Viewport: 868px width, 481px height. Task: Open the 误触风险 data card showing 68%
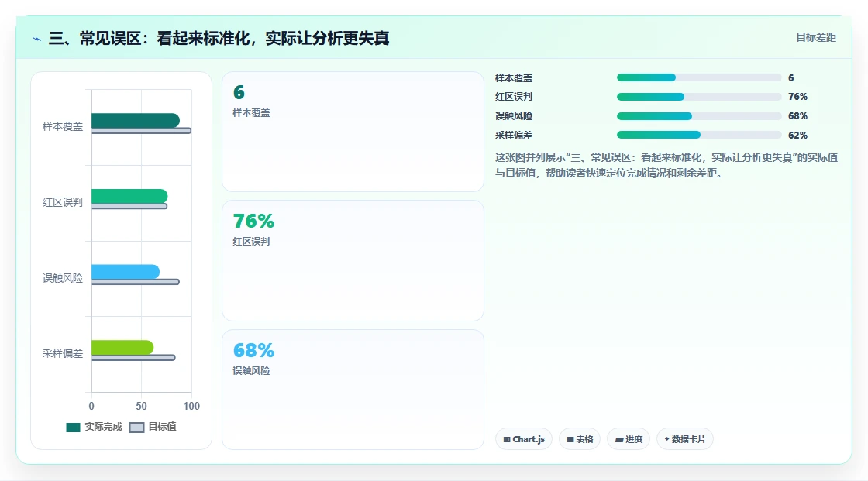tap(353, 390)
